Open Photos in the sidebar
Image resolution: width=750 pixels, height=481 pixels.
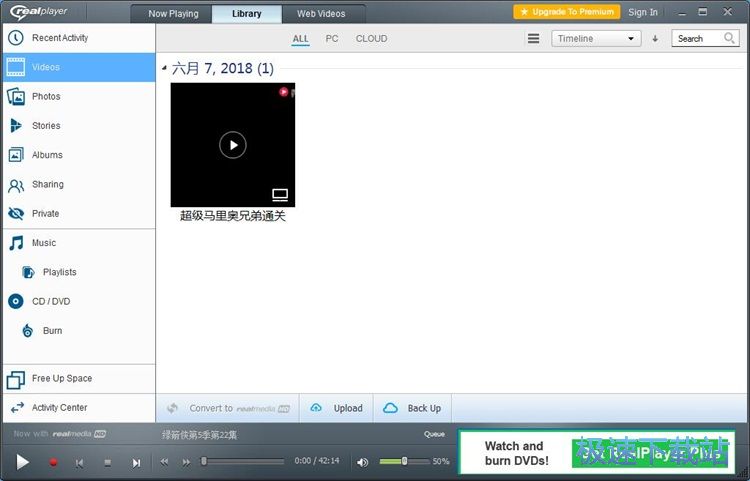[x=46, y=97]
